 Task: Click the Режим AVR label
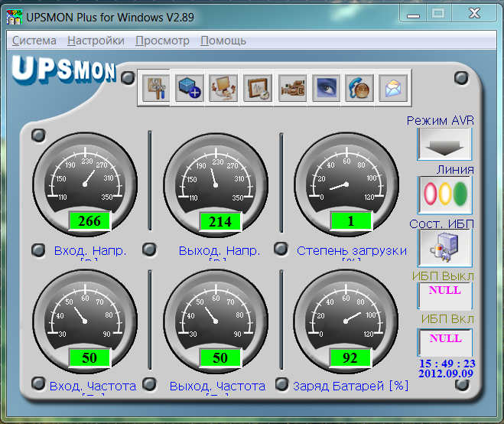tap(441, 121)
